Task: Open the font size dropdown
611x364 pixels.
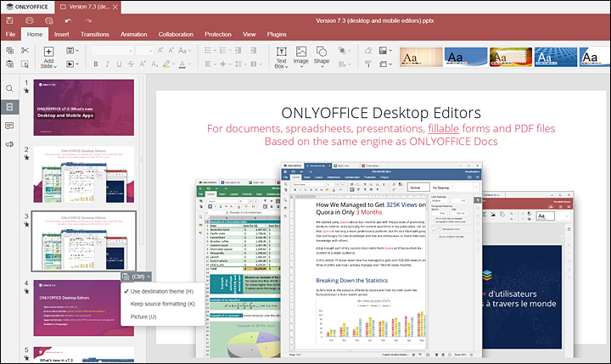Action: coord(151,51)
